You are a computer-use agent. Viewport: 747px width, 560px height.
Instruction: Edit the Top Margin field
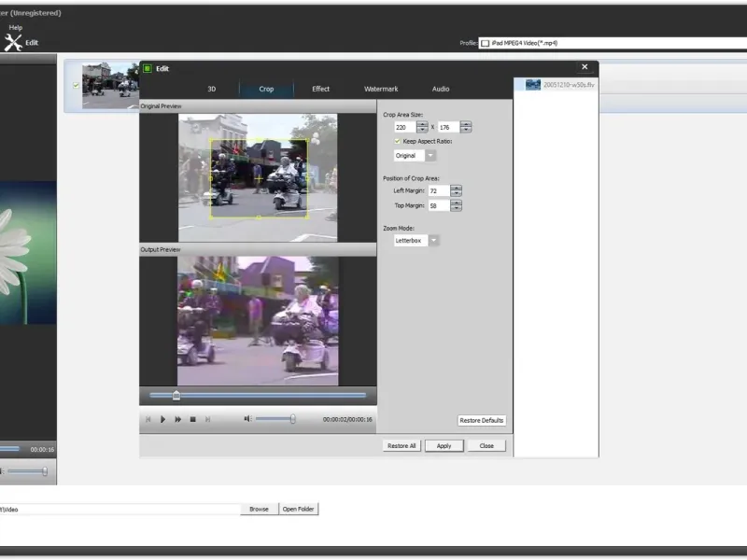[439, 205]
